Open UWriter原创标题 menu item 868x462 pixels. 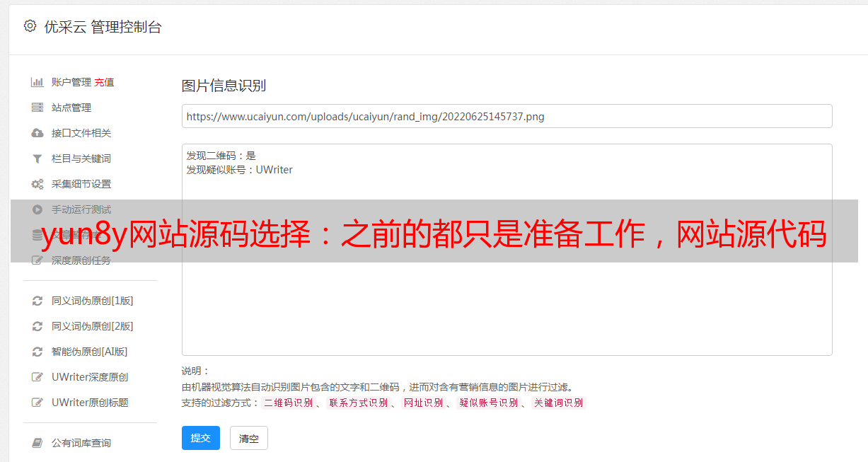click(90, 403)
